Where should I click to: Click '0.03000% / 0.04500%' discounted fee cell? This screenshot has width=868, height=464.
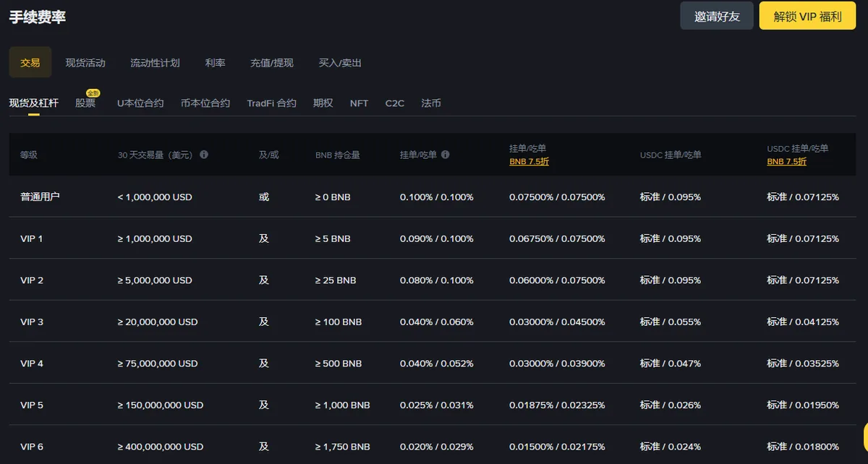[x=557, y=322]
